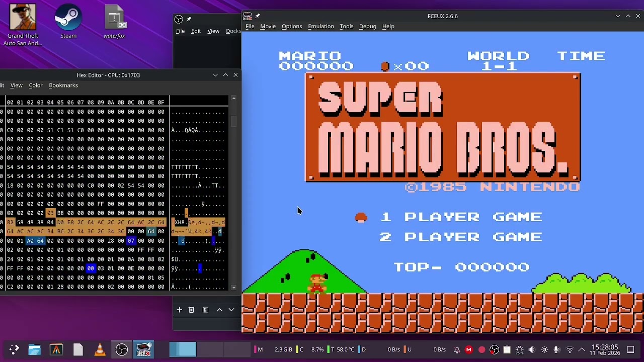Image resolution: width=644 pixels, height=362 pixels.
Task: Click the Hex Editor scrollbar down arrow
Action: coord(233,288)
